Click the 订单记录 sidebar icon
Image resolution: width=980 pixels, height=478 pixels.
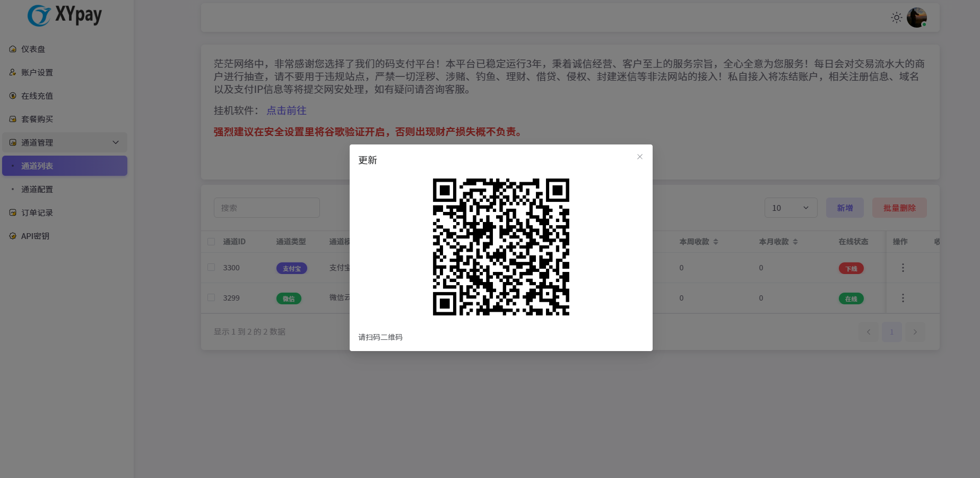coord(13,212)
